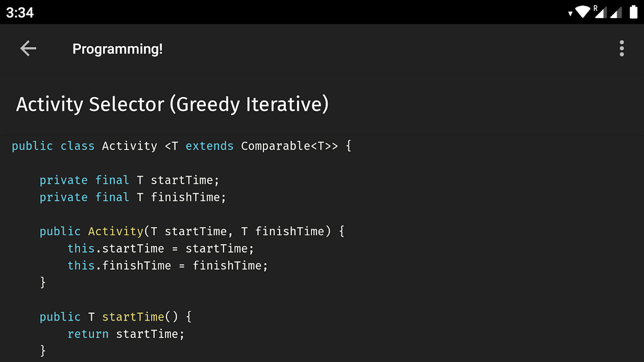Open the three-dot overflow menu

click(622, 48)
